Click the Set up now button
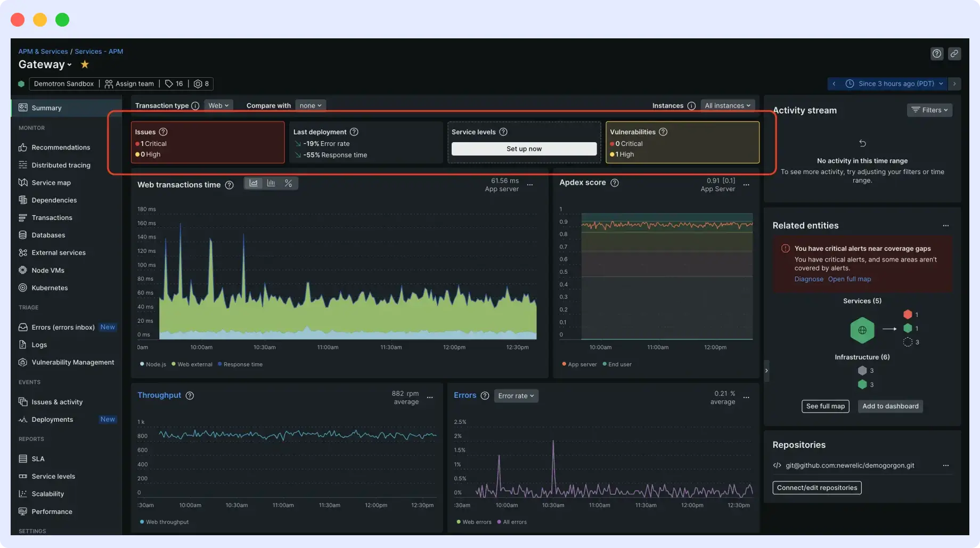 point(524,149)
